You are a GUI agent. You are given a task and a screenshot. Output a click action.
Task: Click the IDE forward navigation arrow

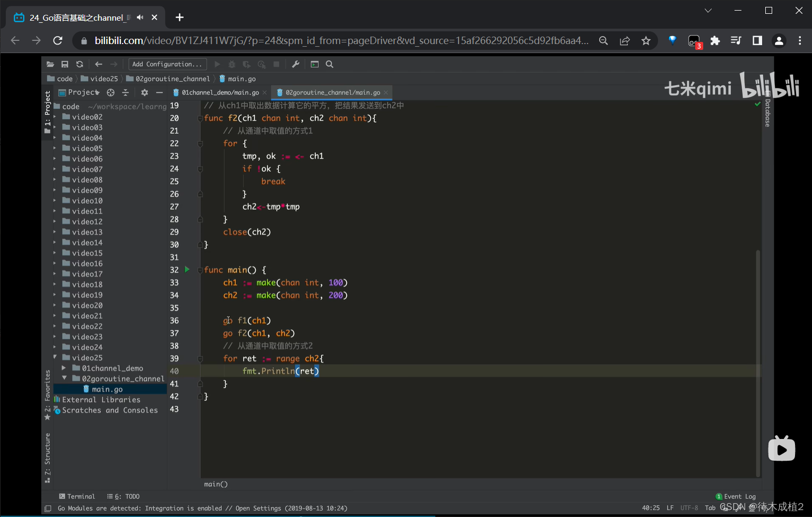click(114, 64)
